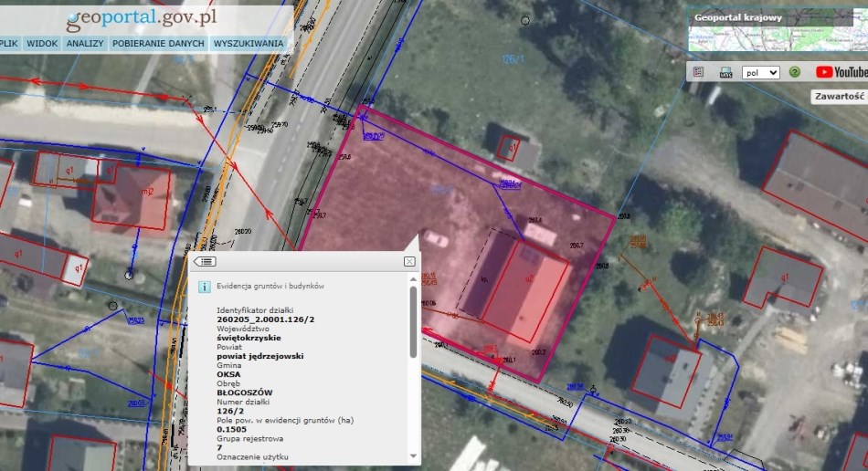Click the popup scrollbar down arrow
Viewport: 868px width, 471px height.
[414, 455]
